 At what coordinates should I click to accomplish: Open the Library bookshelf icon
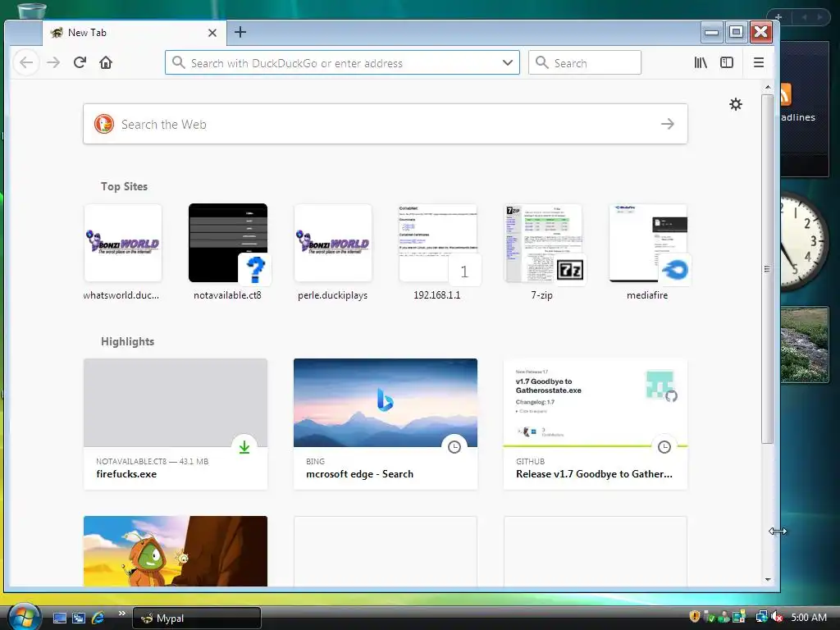pos(701,62)
